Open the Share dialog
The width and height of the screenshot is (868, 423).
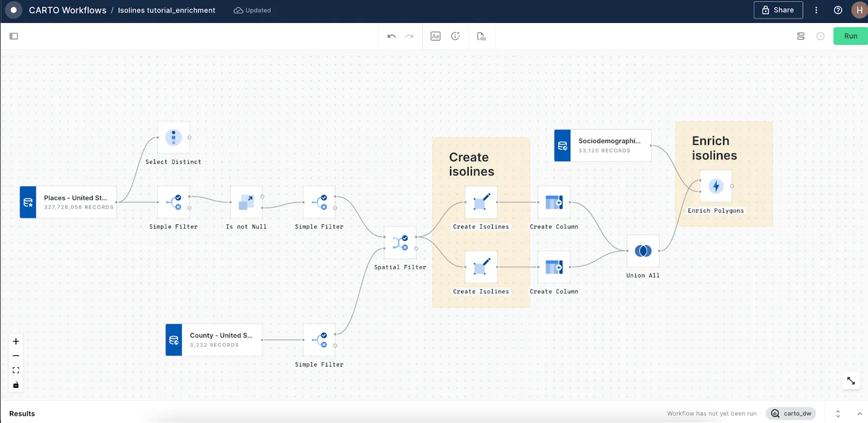[778, 10]
